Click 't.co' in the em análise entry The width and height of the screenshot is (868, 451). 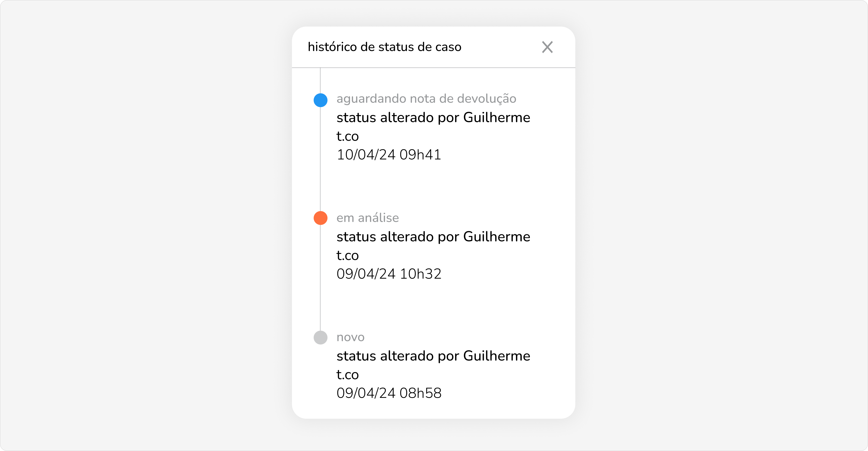tap(347, 255)
